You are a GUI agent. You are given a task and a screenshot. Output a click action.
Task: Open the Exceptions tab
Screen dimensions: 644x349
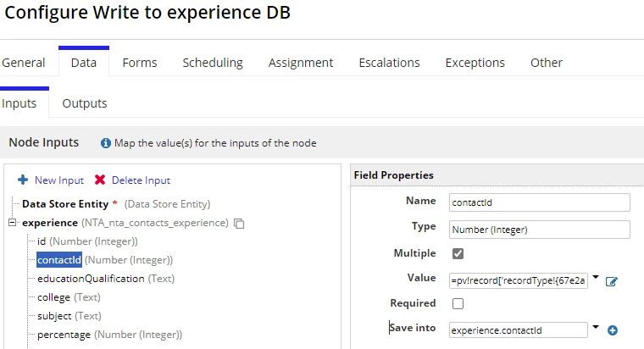(475, 63)
